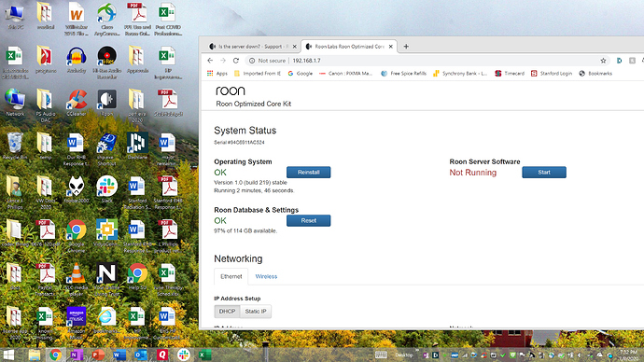Viewport: 644px width, 362px height.
Task: Click the Desktop toolbar label in taskbar
Action: pyautogui.click(x=403, y=355)
